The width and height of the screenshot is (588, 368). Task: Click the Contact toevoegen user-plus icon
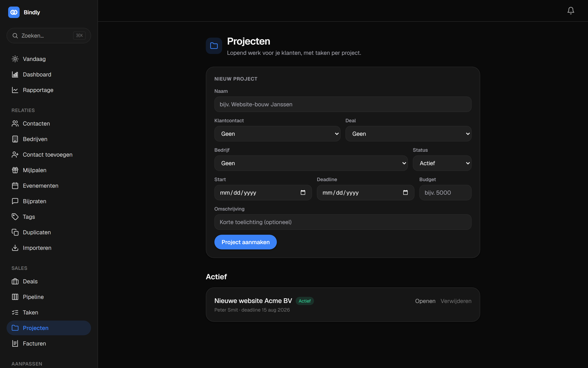coord(15,155)
